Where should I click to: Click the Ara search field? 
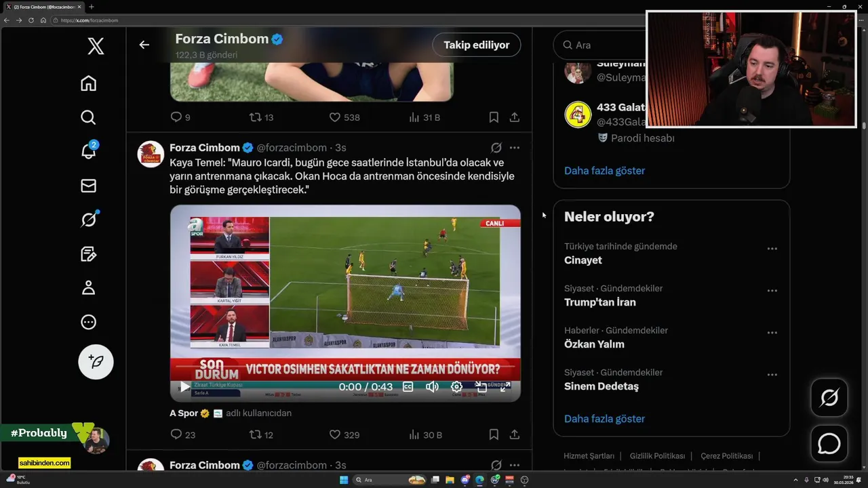pyautogui.click(x=599, y=45)
